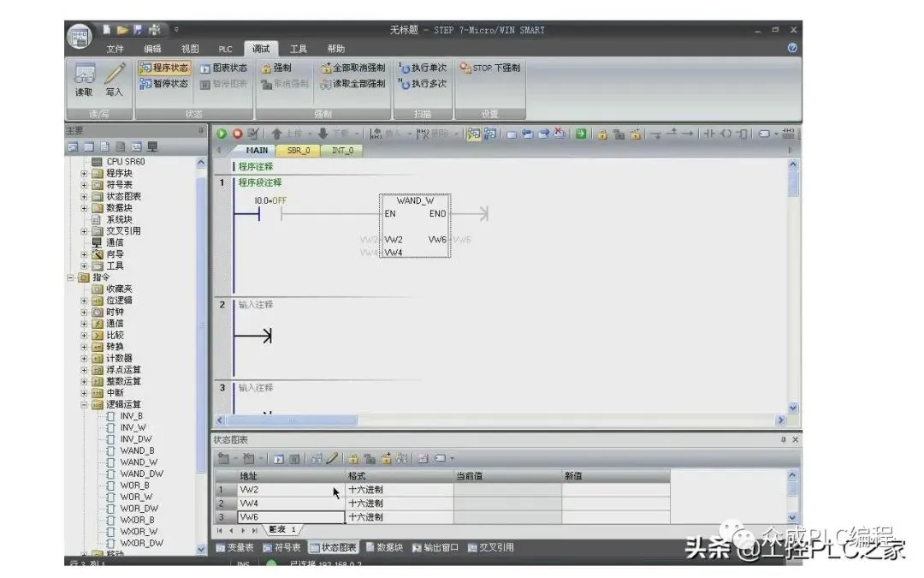Collapse the 指令 (Instructions) tree node
The height and width of the screenshot is (578, 924).
[x=70, y=277]
